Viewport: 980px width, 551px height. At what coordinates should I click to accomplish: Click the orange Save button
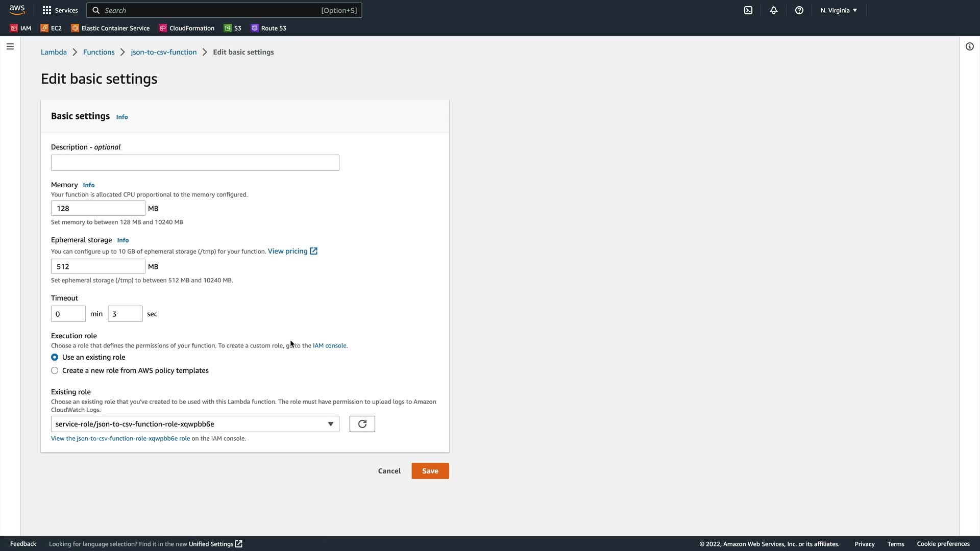[x=430, y=471]
